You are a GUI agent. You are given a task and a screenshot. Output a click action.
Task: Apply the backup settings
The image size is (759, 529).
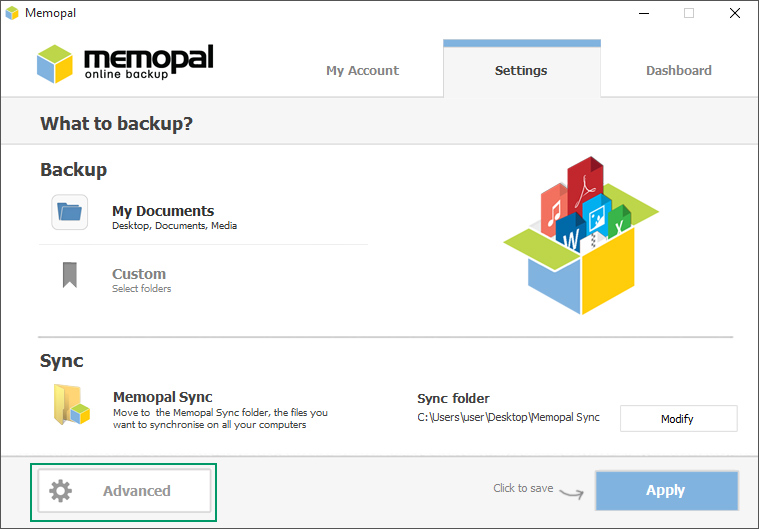[667, 490]
